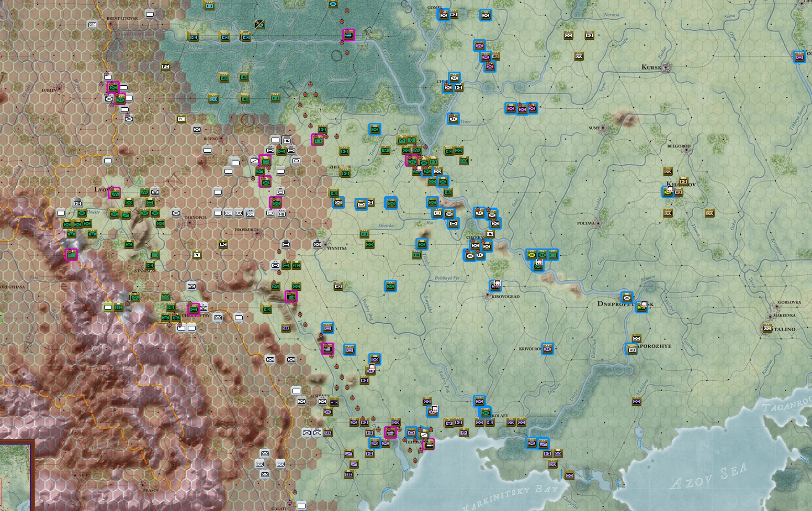
Task: Select the white infantry counter at Vinnitsa
Action: (317, 244)
